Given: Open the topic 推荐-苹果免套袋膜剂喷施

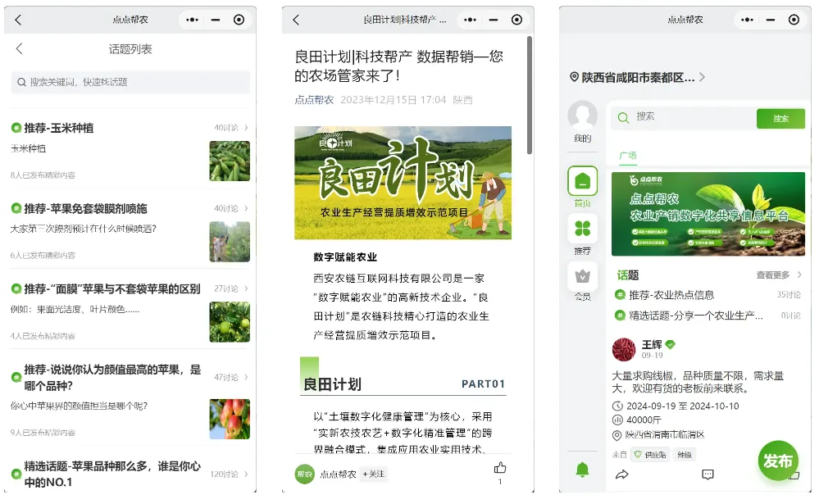Looking at the screenshot, I should tap(85, 209).
